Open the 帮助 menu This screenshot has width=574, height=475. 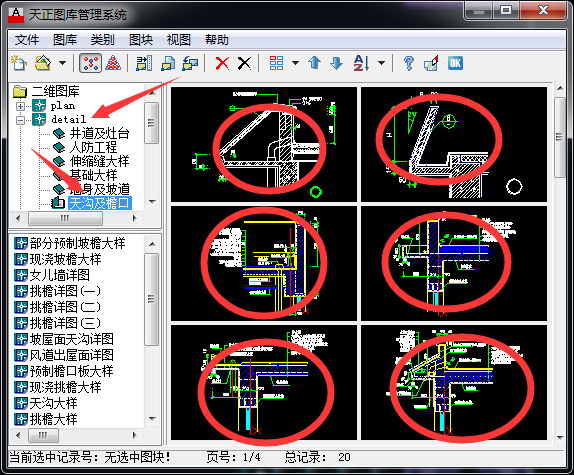coord(217,39)
